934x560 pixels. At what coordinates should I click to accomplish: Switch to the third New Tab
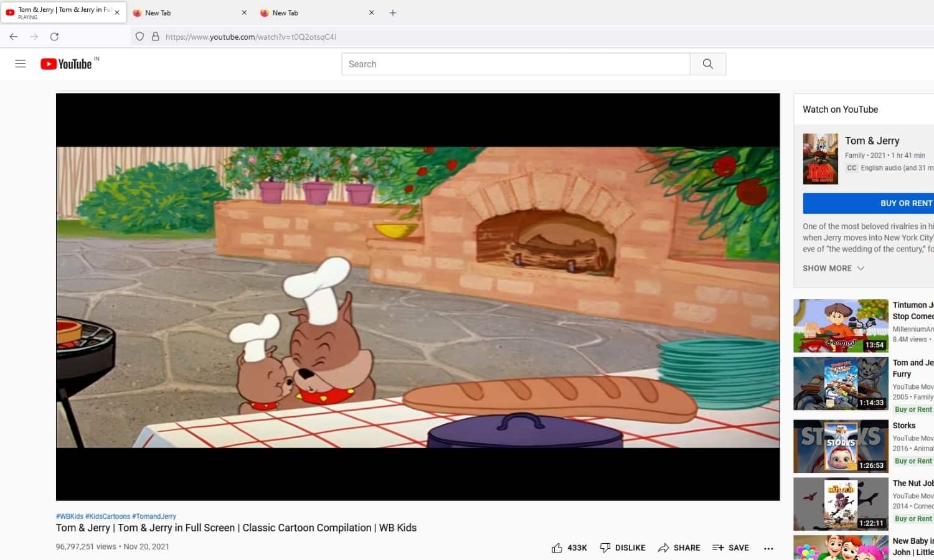[318, 12]
